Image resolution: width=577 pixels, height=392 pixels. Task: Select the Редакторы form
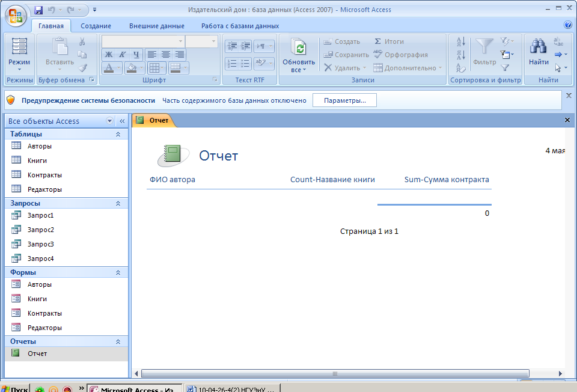tap(66, 328)
